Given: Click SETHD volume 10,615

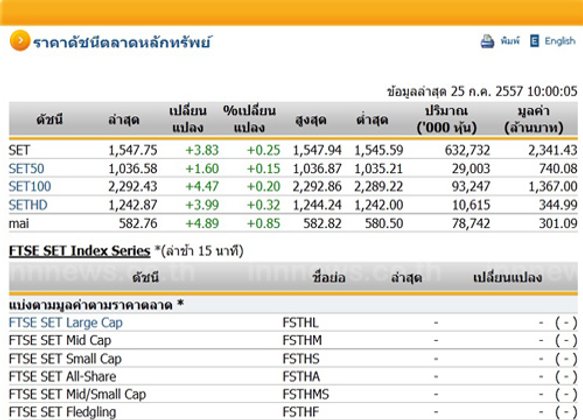Looking at the screenshot, I should point(471,205).
